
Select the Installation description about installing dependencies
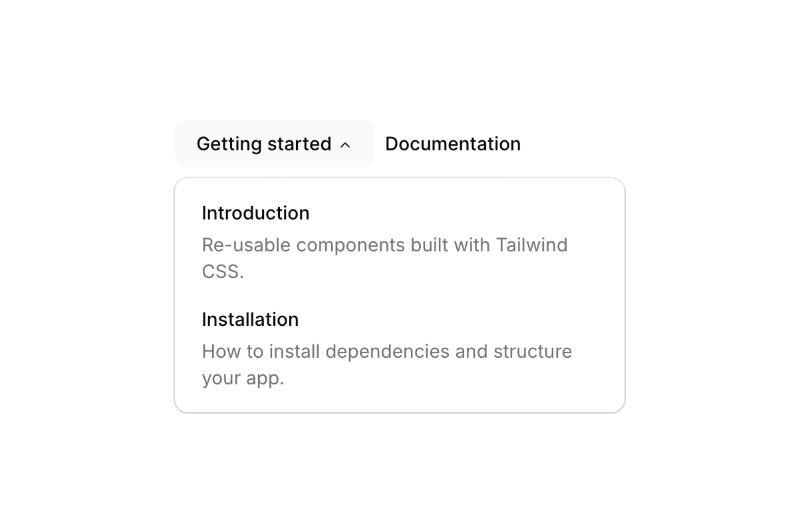386,364
